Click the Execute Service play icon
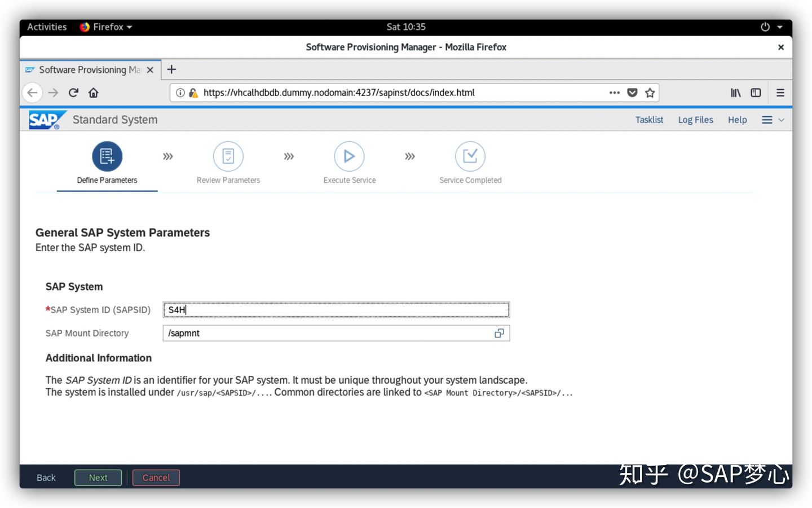 [349, 156]
